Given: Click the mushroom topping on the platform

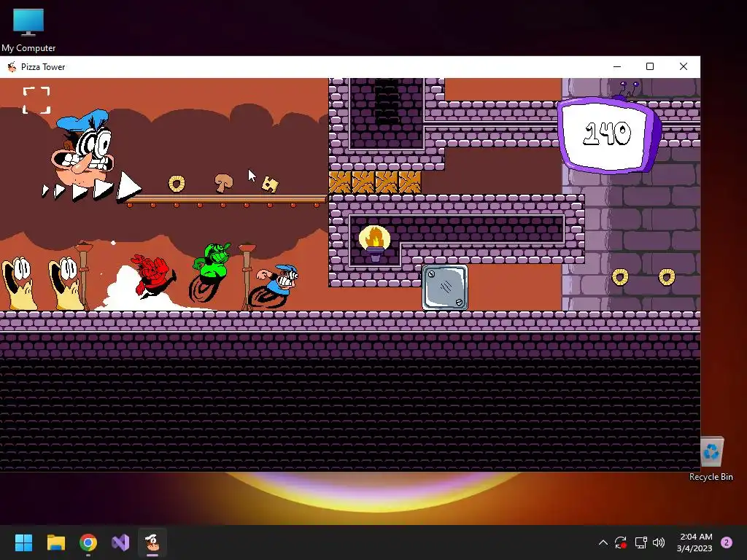Looking at the screenshot, I should tap(223, 183).
